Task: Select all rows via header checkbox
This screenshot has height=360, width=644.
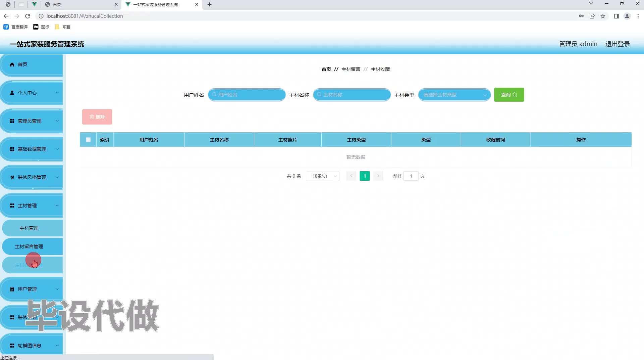Action: point(88,140)
